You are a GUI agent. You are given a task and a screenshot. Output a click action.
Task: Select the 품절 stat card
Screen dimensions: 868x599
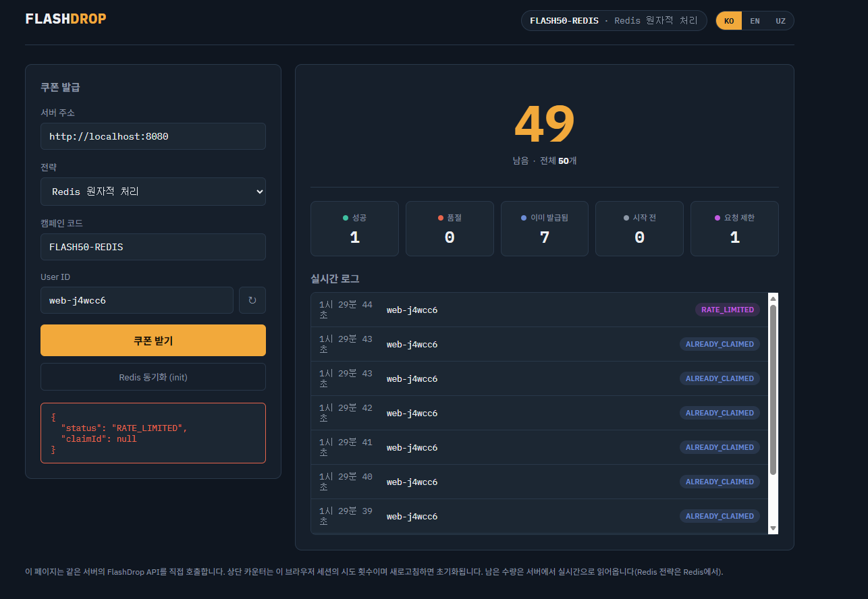[x=450, y=229]
